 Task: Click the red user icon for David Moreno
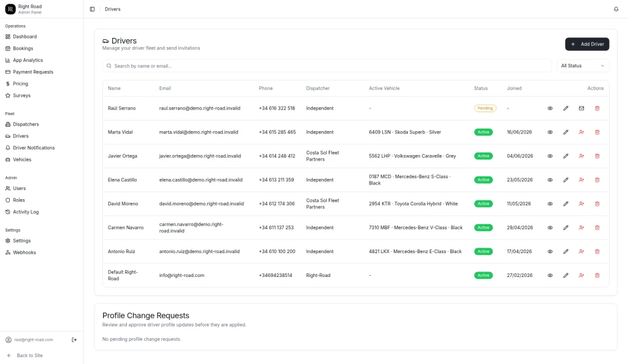click(x=581, y=203)
